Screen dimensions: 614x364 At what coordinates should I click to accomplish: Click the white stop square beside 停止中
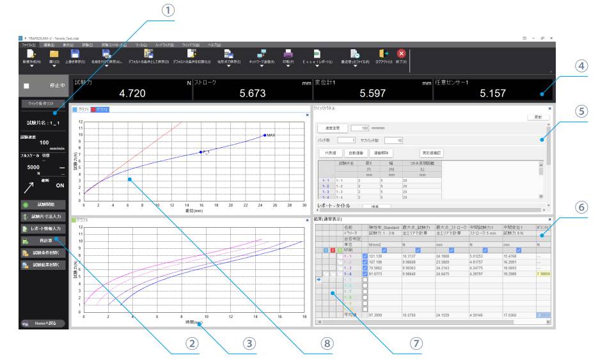(x=26, y=86)
